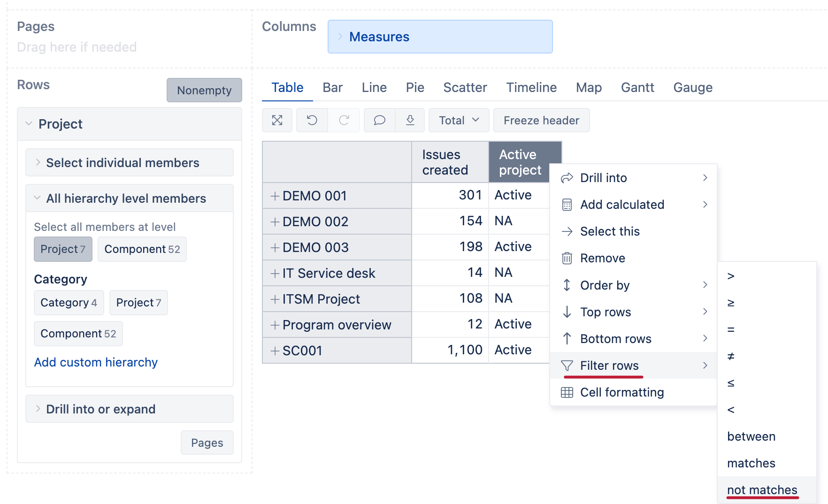The width and height of the screenshot is (828, 504).
Task: Open the comment bubble icon
Action: (379, 120)
